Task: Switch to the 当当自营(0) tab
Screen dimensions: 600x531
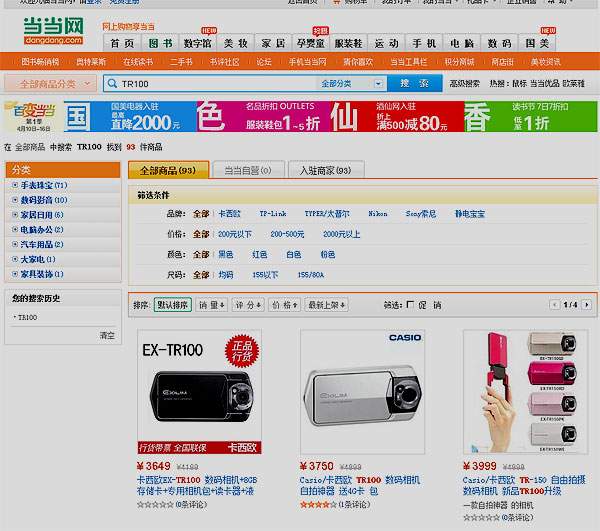Action: [x=248, y=170]
